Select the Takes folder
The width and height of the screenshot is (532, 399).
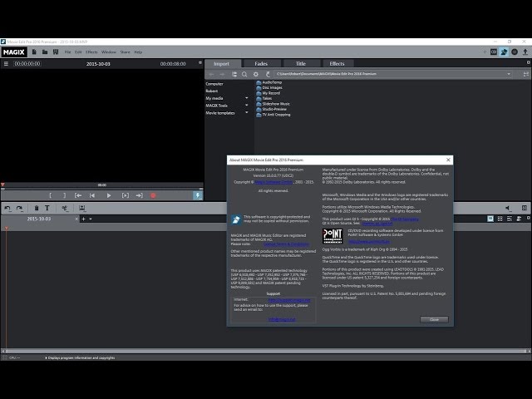pos(264,98)
